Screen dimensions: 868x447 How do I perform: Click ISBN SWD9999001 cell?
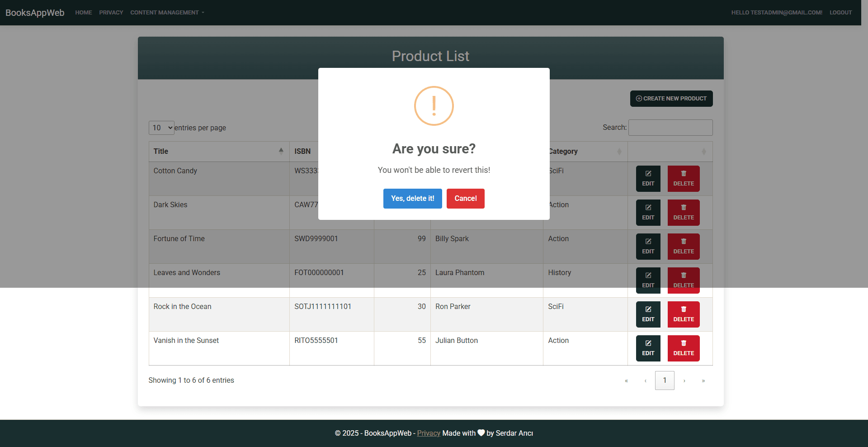(331, 247)
